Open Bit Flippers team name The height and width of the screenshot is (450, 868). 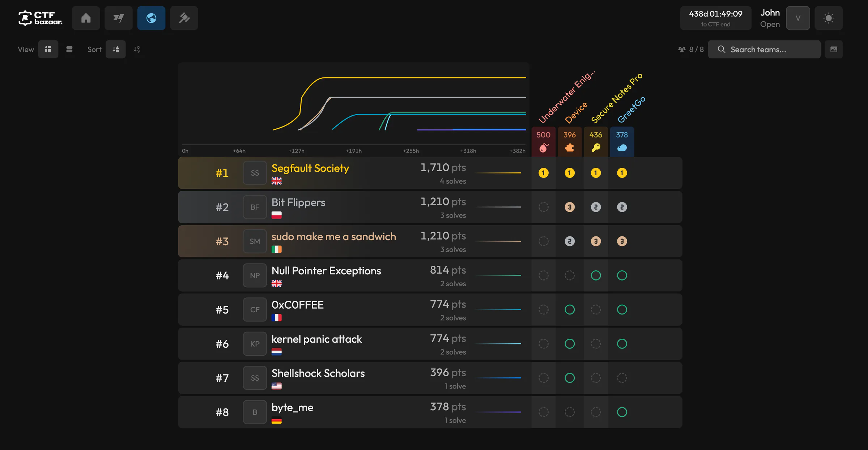click(298, 202)
